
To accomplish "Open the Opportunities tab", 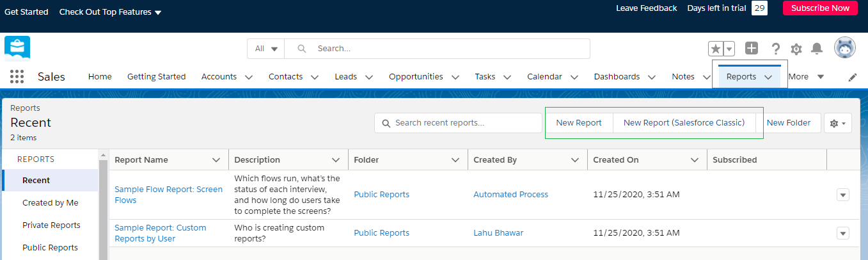I will tap(416, 76).
